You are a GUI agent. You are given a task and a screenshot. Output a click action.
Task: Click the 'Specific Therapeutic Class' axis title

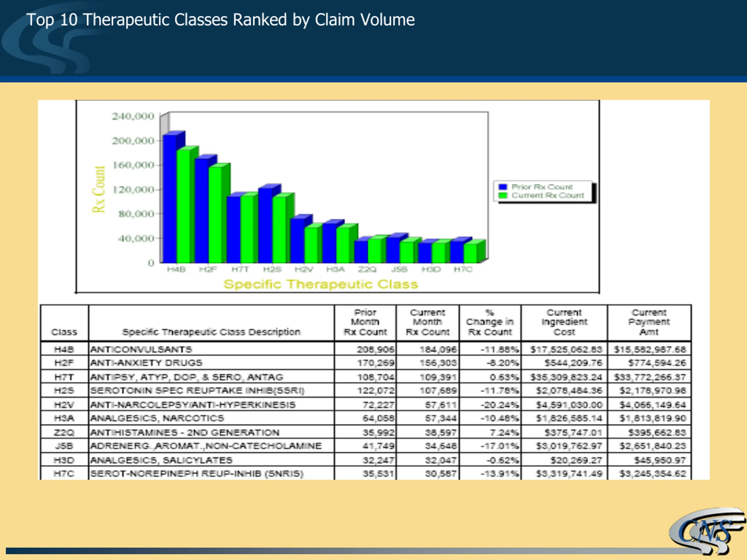point(320,284)
